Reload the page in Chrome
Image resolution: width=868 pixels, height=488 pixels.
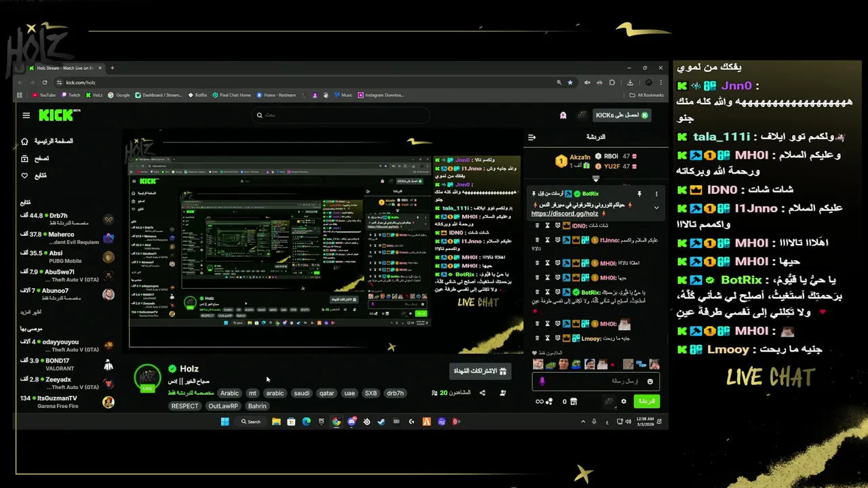45,82
